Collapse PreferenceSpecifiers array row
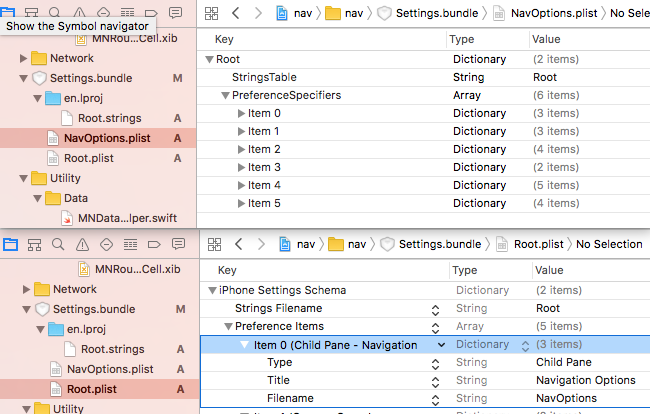The width and height of the screenshot is (650, 414). 225,95
